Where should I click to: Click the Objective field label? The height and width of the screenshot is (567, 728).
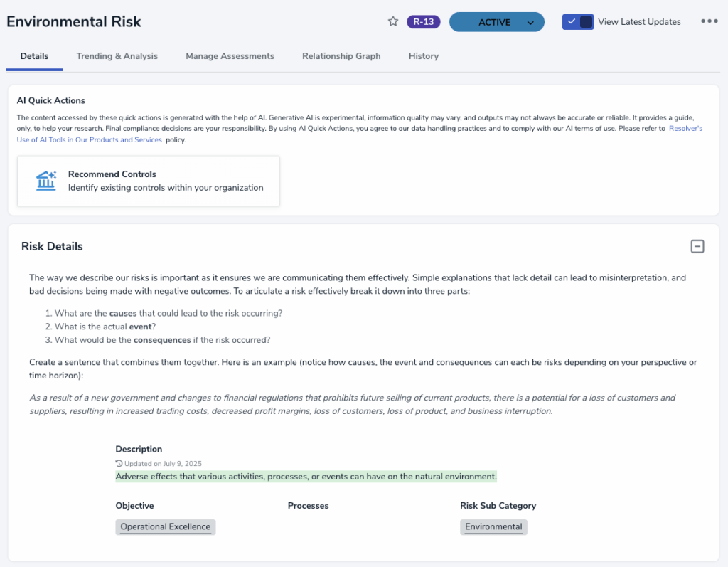point(134,506)
